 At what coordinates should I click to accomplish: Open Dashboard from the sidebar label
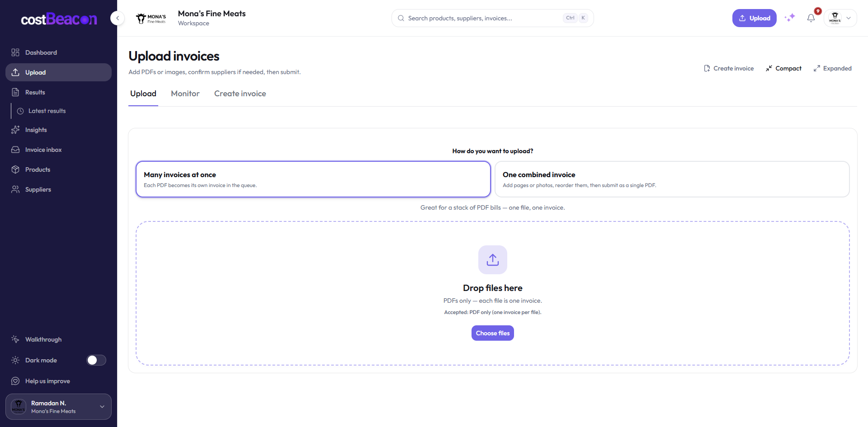tap(41, 52)
